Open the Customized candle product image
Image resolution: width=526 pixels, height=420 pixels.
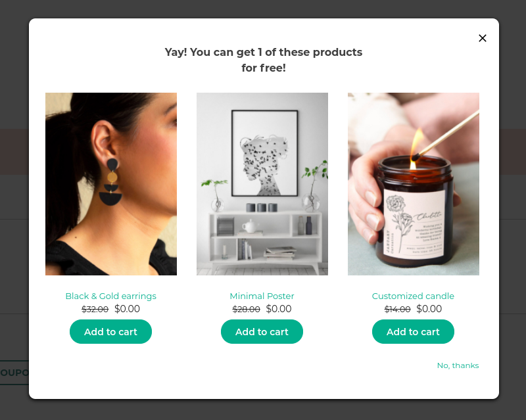[414, 184]
